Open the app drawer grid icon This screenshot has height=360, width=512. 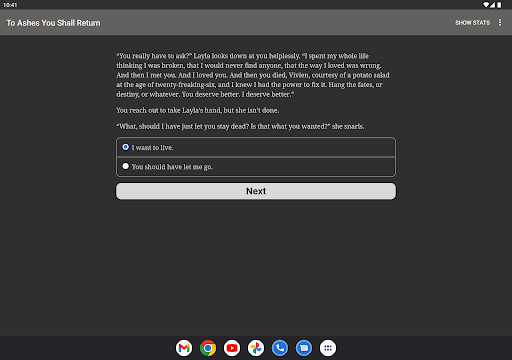click(x=328, y=348)
